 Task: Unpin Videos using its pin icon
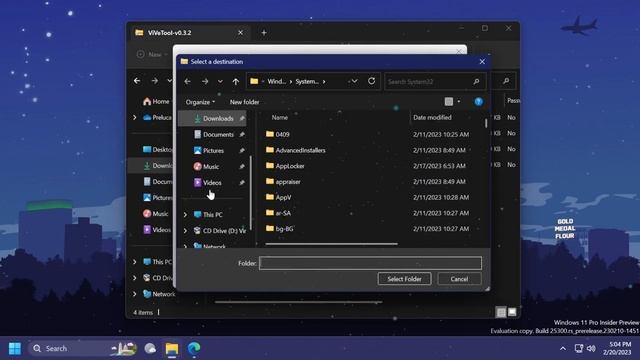coord(242,182)
